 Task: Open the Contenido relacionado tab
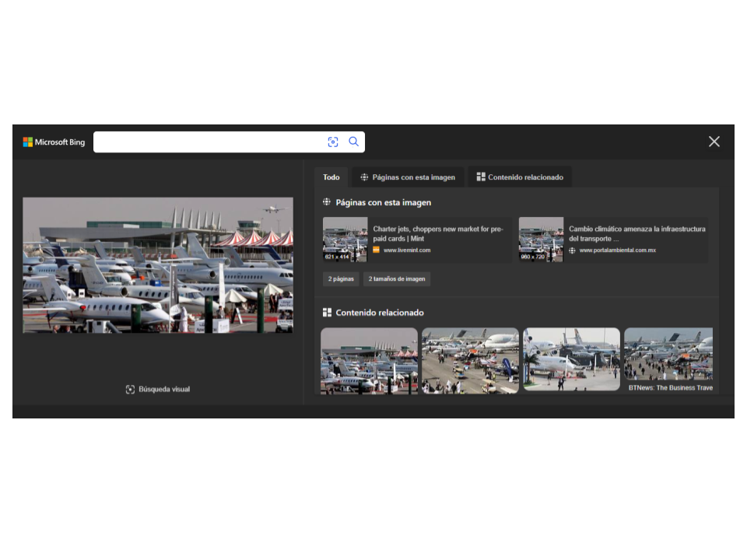pyautogui.click(x=519, y=177)
